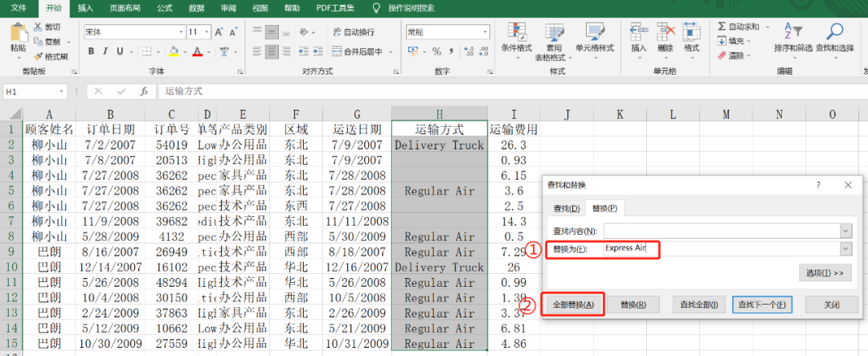Click the accounting number format icon

point(413,51)
